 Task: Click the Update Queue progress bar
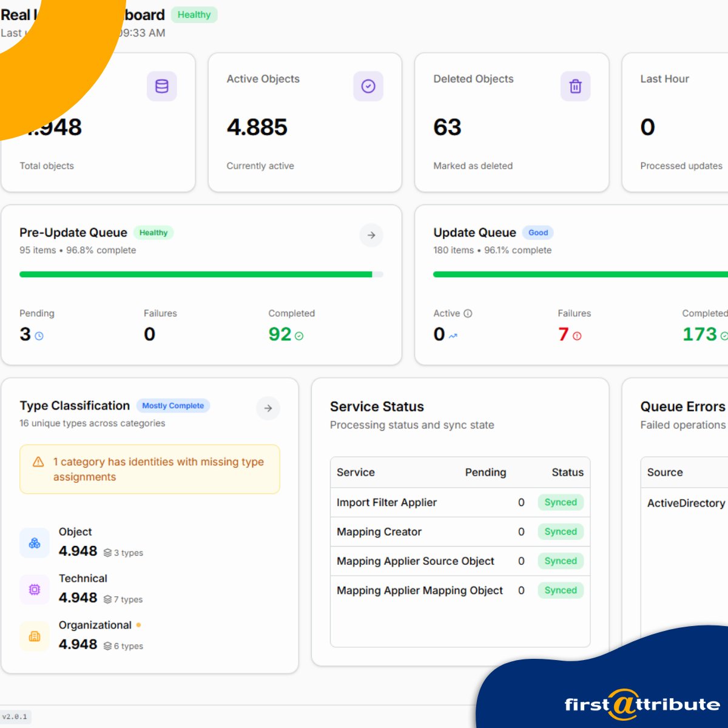tap(581, 274)
